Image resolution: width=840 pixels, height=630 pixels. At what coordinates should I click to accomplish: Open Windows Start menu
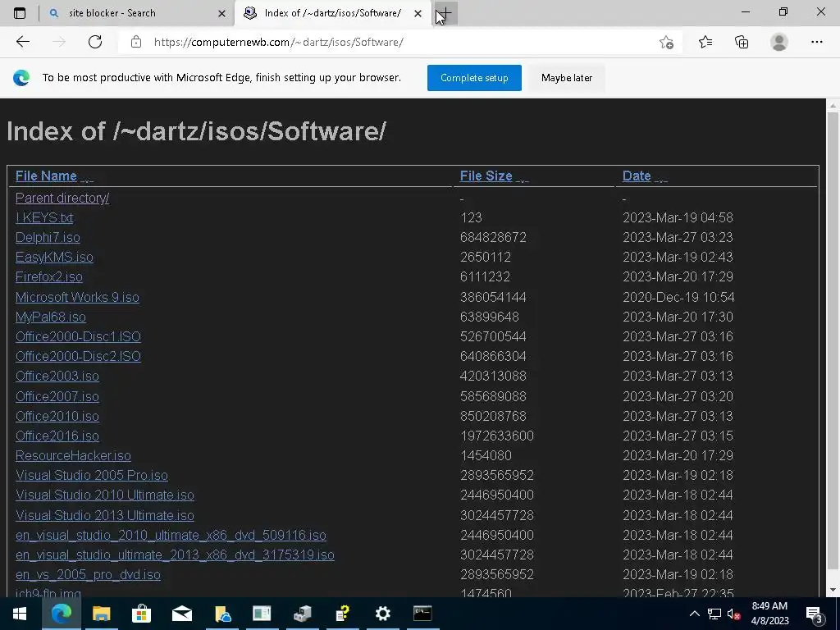tap(20, 614)
